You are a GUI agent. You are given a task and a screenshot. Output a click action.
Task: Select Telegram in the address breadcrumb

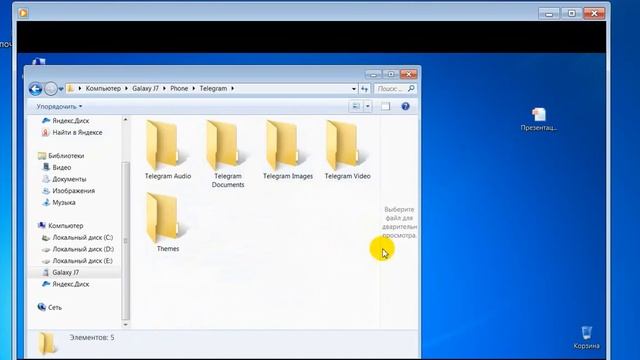coord(213,88)
